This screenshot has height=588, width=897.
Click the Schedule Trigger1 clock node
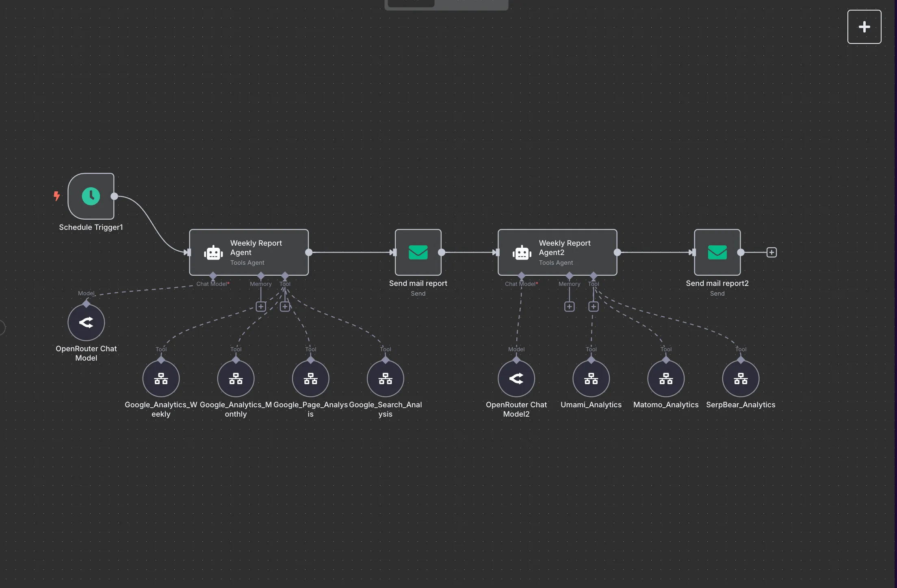click(x=91, y=196)
